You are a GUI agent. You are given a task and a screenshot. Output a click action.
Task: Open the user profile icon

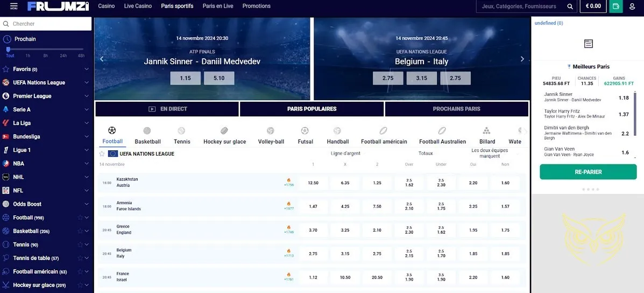pos(633,6)
